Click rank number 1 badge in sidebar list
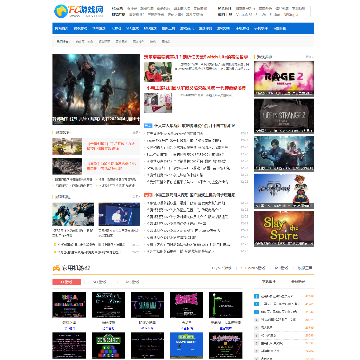This screenshot has width=360, height=360. pos(256,296)
